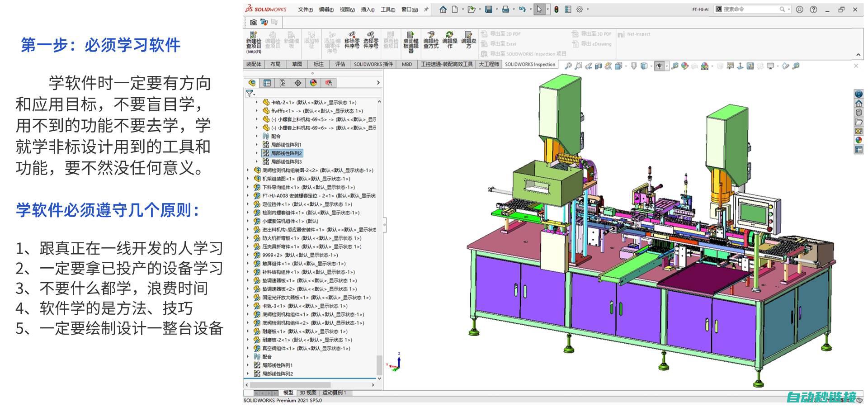Click the 编辑卖方 tool
Viewport: 868px width, 407px height.
pos(469,40)
